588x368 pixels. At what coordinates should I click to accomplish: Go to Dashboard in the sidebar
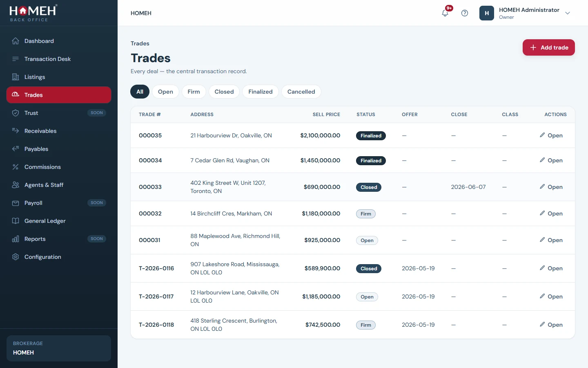coord(59,41)
